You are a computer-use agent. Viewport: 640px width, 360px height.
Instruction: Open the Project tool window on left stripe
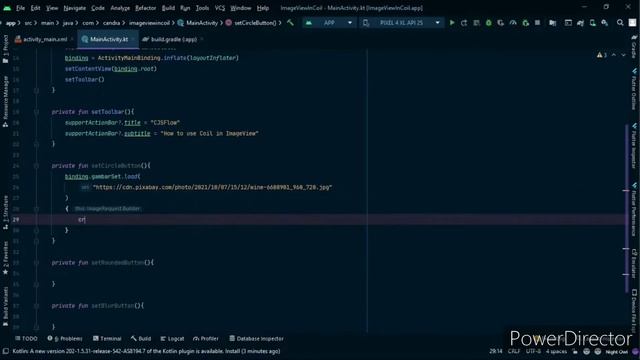(x=5, y=48)
